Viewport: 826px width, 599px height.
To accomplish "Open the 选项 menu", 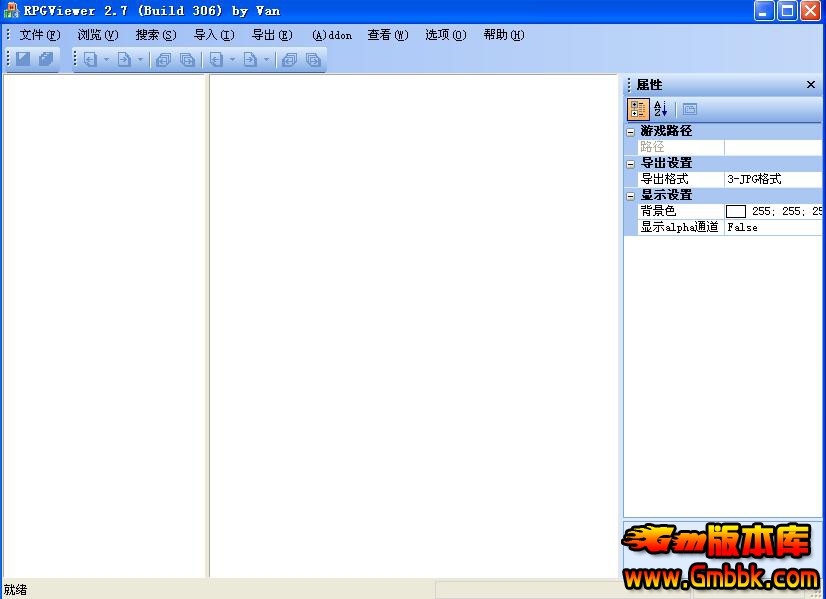I will tap(443, 34).
